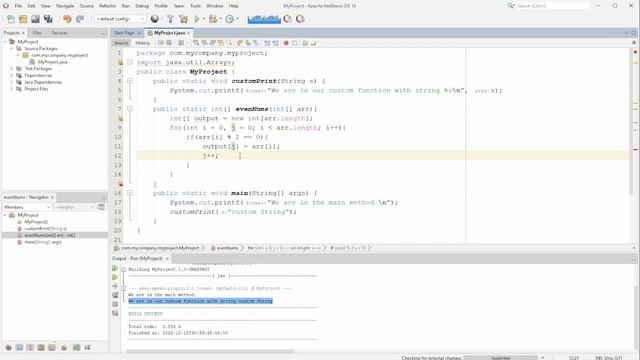Screen dimensions: 640x360
Task: Click the green Re-run icon in the Output panel
Action: pyautogui.click(x=115, y=268)
